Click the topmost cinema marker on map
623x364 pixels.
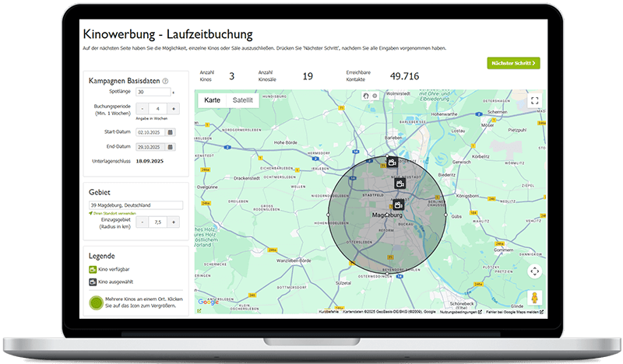(392, 163)
